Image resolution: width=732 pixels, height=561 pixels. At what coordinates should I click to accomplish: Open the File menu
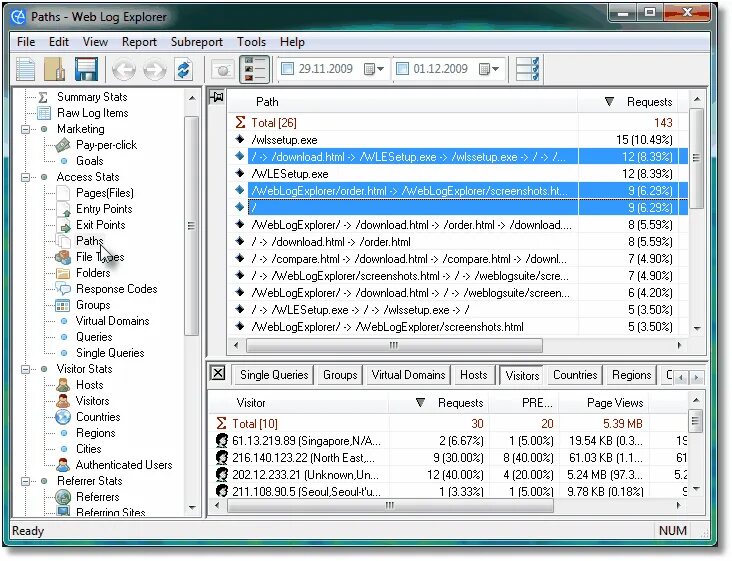point(26,42)
